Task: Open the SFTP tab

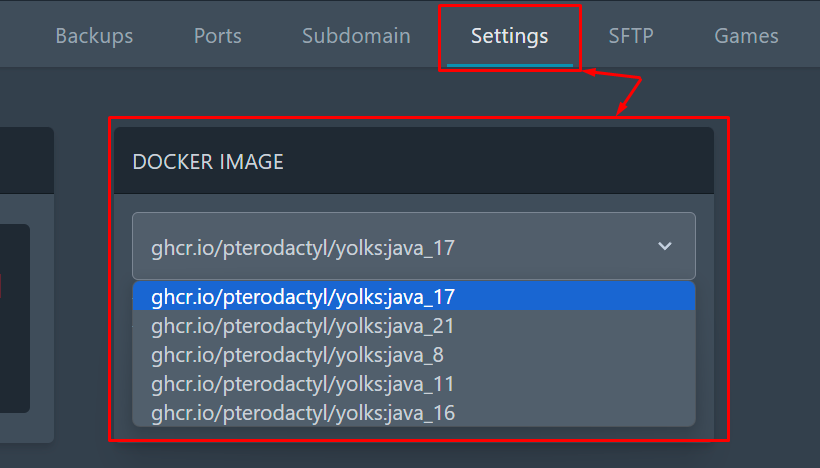Action: pyautogui.click(x=631, y=36)
